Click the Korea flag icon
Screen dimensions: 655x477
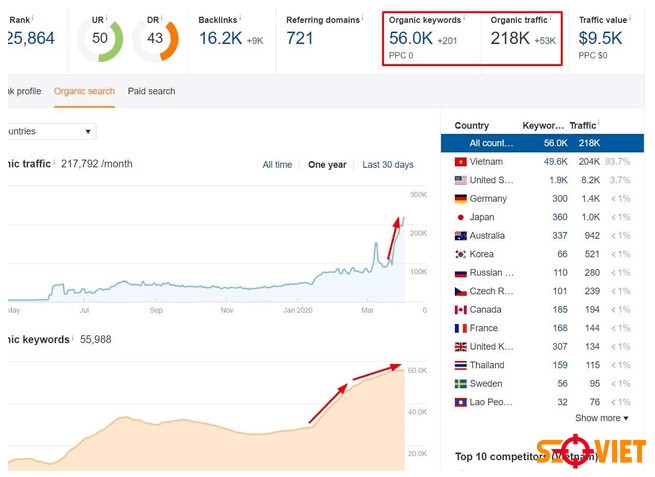click(x=460, y=254)
